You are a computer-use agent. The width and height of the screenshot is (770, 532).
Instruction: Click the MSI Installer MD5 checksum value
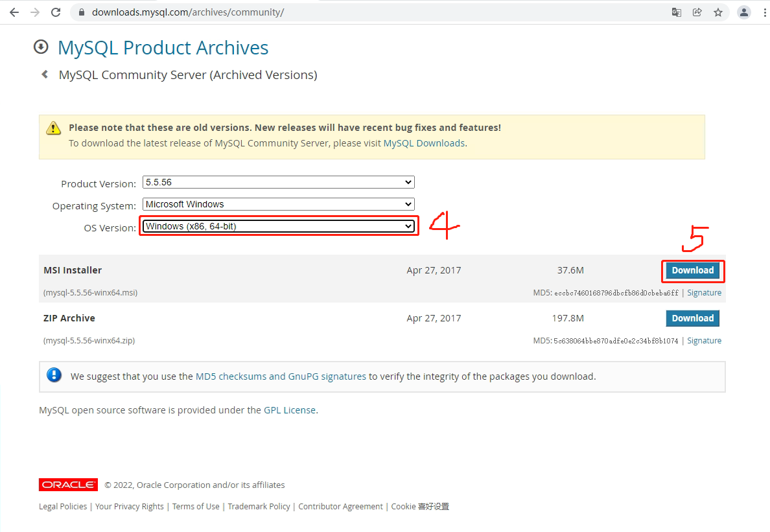click(x=616, y=293)
